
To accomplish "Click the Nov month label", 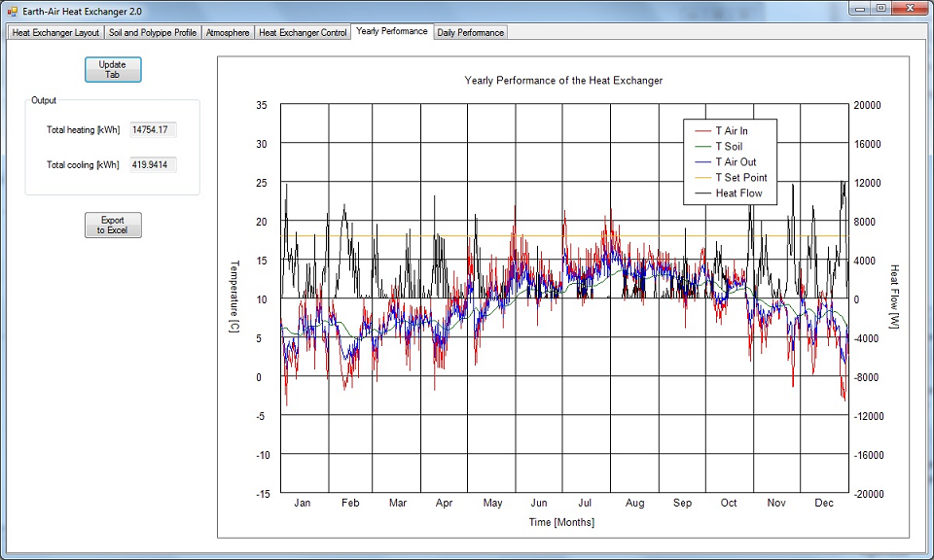I will point(776,503).
